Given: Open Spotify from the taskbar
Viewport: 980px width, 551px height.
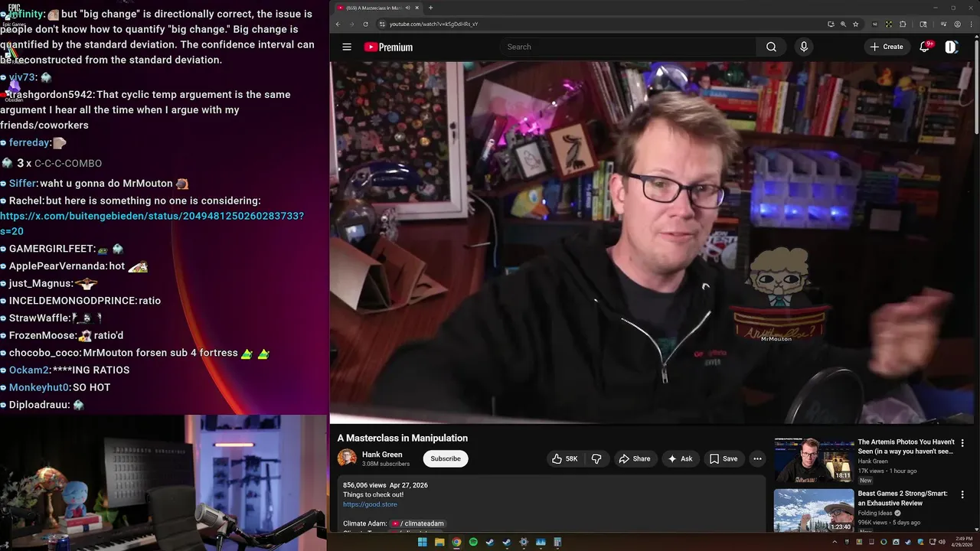Looking at the screenshot, I should [473, 543].
